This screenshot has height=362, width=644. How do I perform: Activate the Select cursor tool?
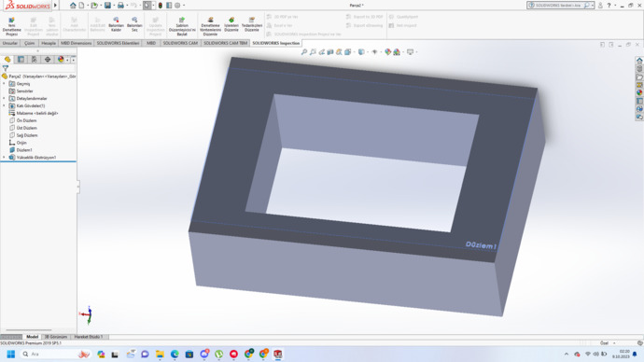[147, 6]
